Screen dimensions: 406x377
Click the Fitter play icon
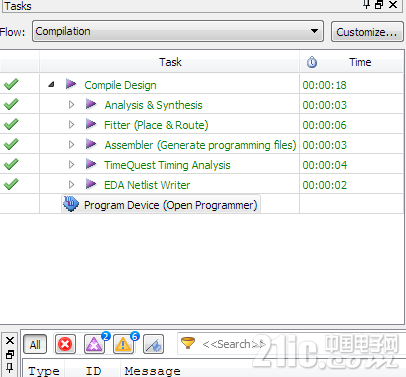tap(91, 124)
